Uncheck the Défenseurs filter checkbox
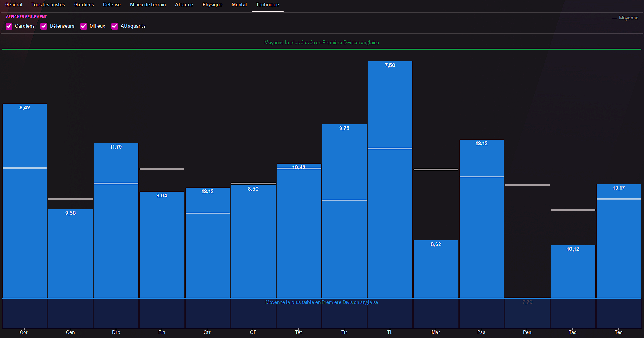644x338 pixels. click(x=44, y=26)
